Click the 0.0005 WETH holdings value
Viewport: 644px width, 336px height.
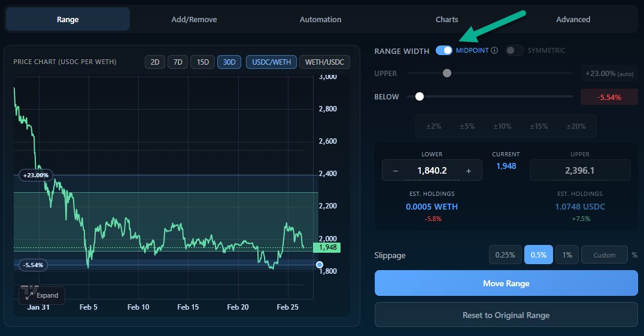pyautogui.click(x=432, y=207)
